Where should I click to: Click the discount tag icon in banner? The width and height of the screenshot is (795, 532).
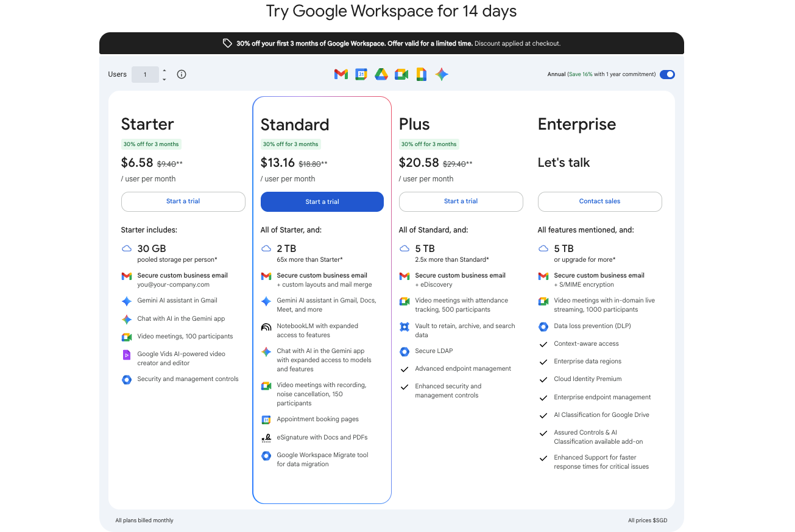coord(227,43)
